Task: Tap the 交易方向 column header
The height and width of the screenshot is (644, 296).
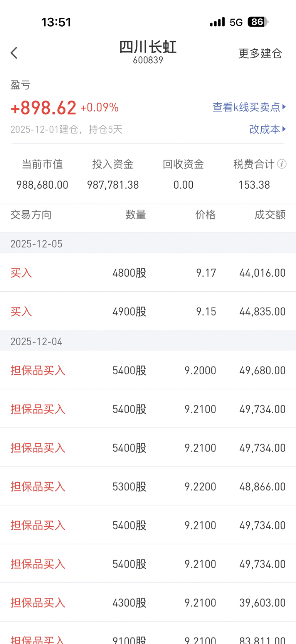Action: click(31, 215)
